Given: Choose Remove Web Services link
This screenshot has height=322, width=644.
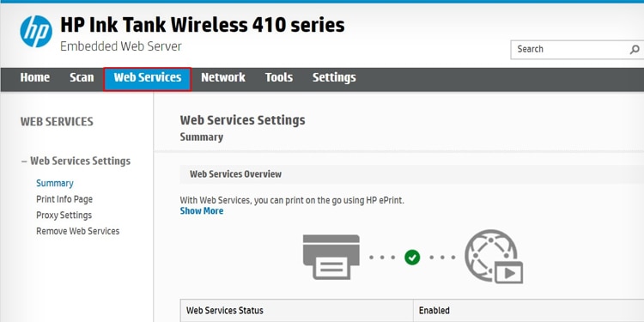Looking at the screenshot, I should point(77,231).
